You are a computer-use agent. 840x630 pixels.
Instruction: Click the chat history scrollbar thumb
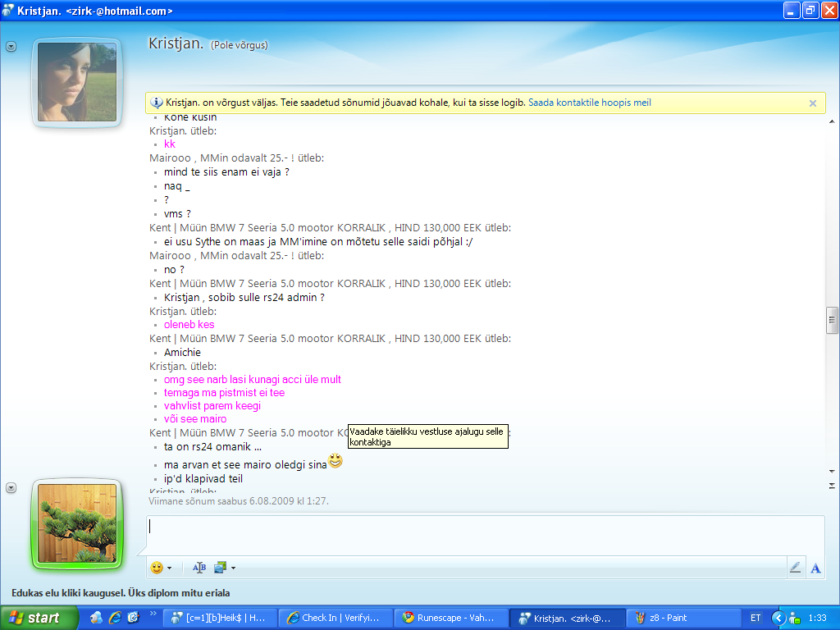pos(832,319)
